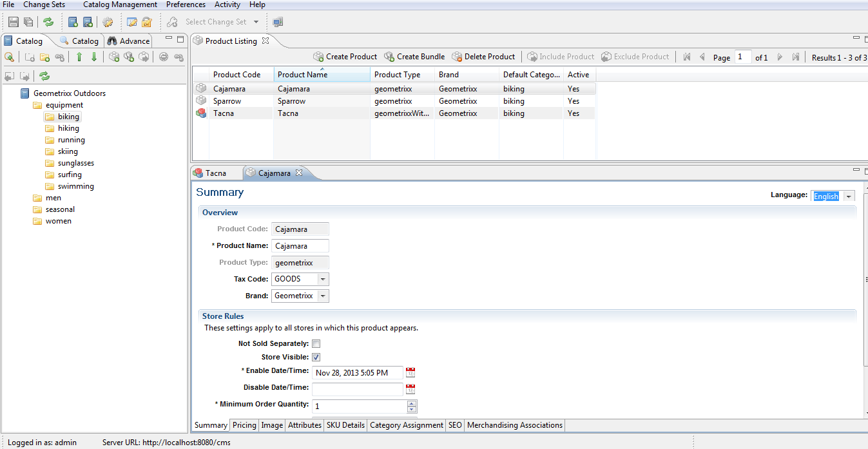The width and height of the screenshot is (868, 449).
Task: Switch to the Pricing tab
Action: [244, 425]
